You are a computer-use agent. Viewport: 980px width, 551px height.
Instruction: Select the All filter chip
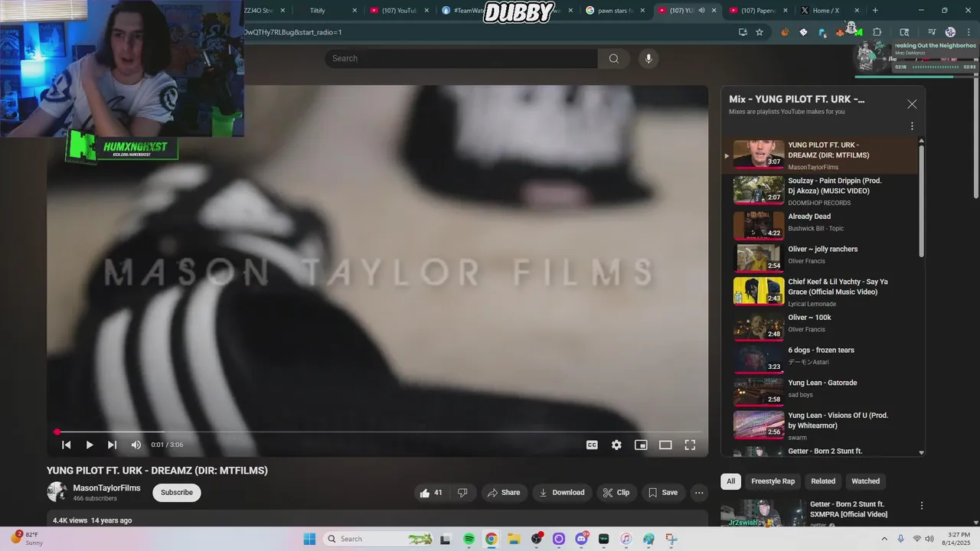tap(730, 481)
